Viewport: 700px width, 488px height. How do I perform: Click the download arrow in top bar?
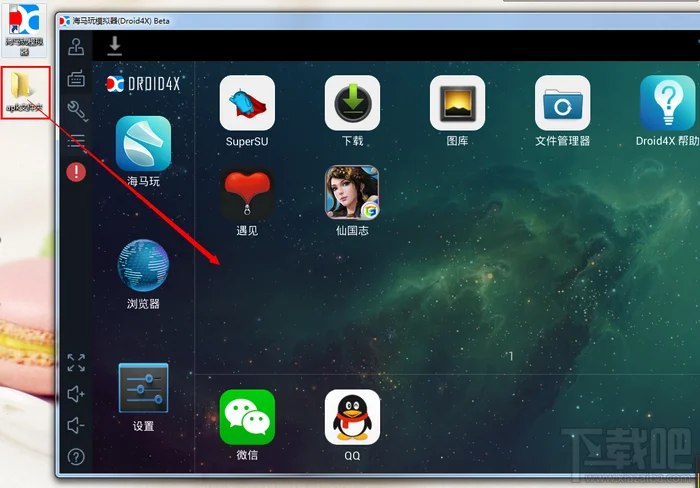pyautogui.click(x=115, y=46)
